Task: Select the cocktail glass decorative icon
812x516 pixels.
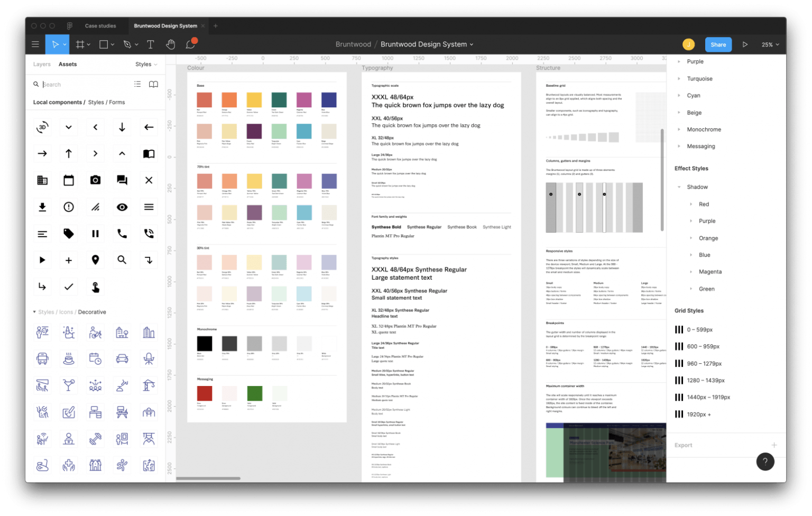Action: point(69,385)
